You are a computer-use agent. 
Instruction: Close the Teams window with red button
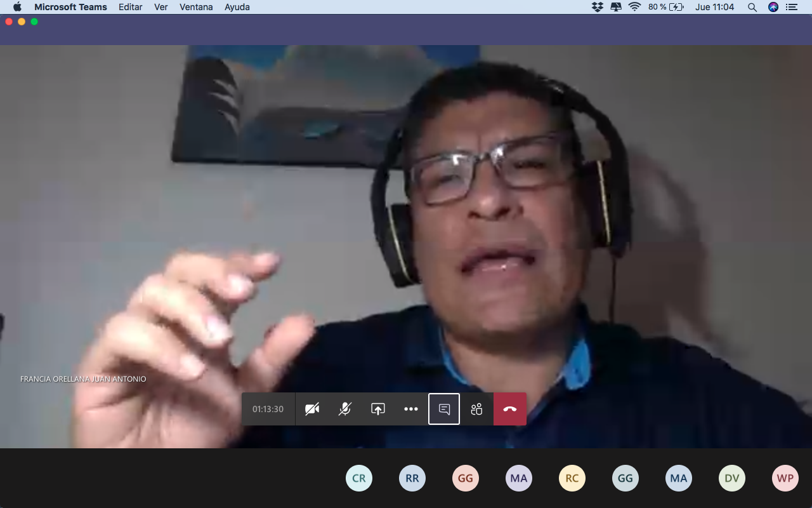(9, 22)
